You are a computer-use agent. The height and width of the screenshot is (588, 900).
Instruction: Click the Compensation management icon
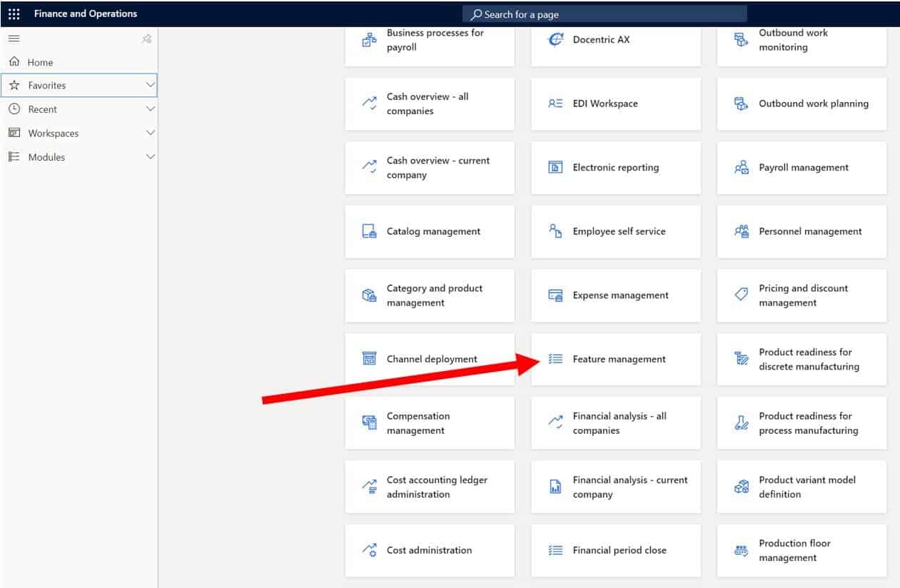click(x=369, y=422)
